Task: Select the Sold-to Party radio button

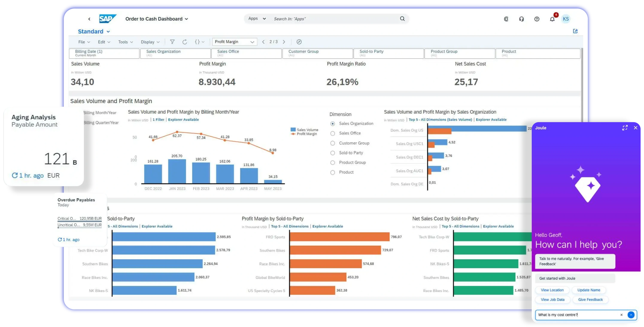Action: pyautogui.click(x=332, y=153)
